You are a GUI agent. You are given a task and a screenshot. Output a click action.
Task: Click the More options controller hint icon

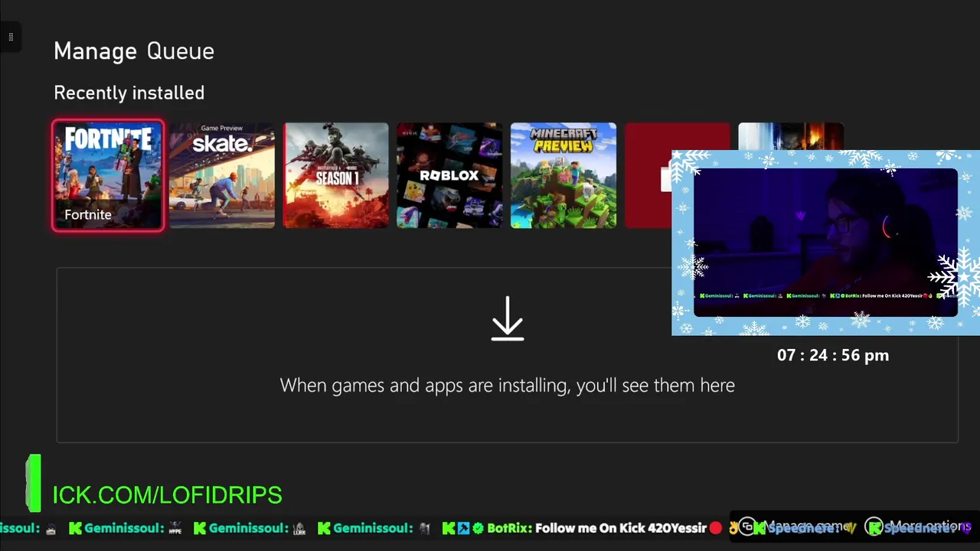click(874, 527)
